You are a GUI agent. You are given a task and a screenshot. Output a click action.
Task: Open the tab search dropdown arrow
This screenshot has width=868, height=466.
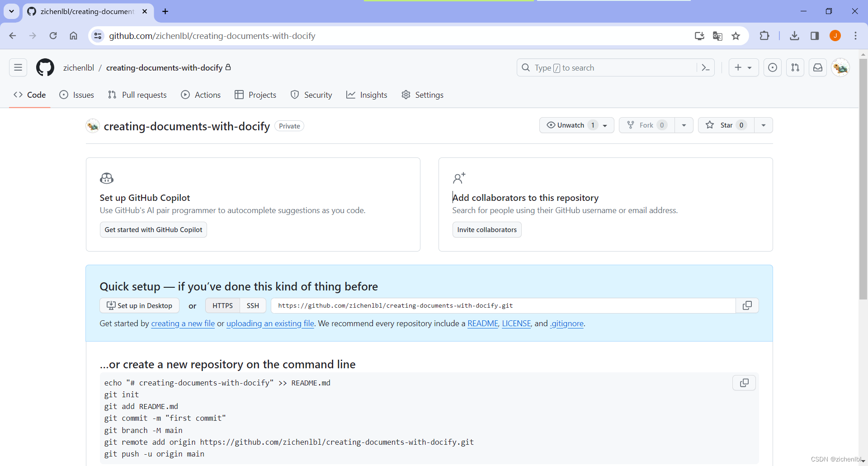pyautogui.click(x=11, y=11)
